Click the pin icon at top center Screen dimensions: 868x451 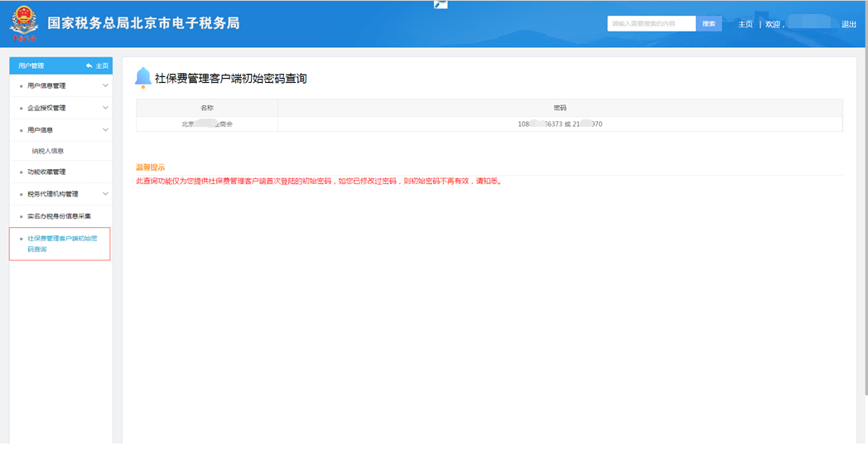pyautogui.click(x=441, y=4)
